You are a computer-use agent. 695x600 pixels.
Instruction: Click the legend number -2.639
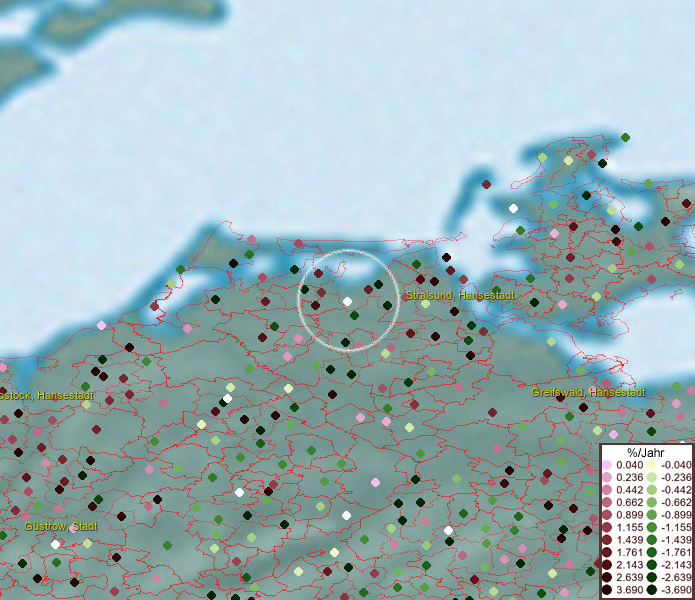(676, 577)
